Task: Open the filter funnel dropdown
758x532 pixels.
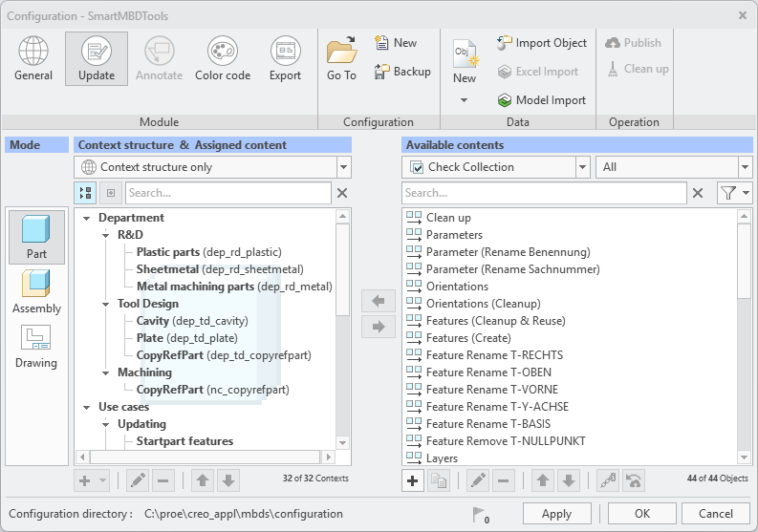Action: (734, 193)
